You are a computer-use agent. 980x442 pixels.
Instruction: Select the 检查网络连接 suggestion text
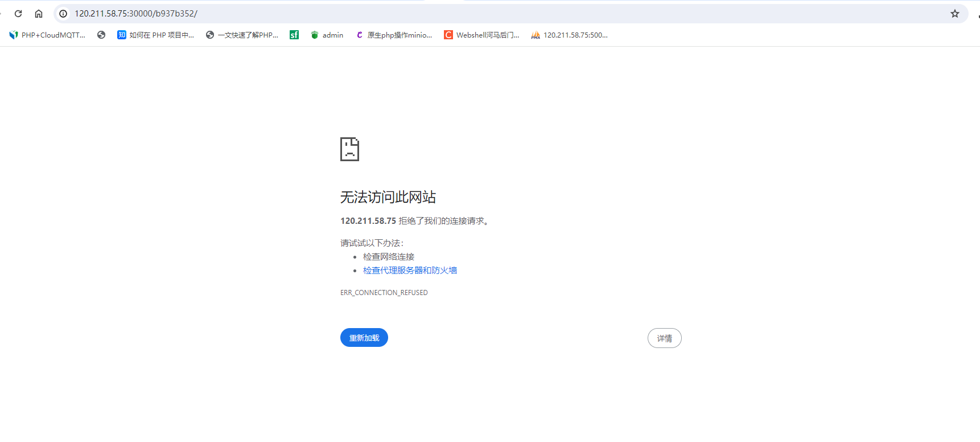389,257
